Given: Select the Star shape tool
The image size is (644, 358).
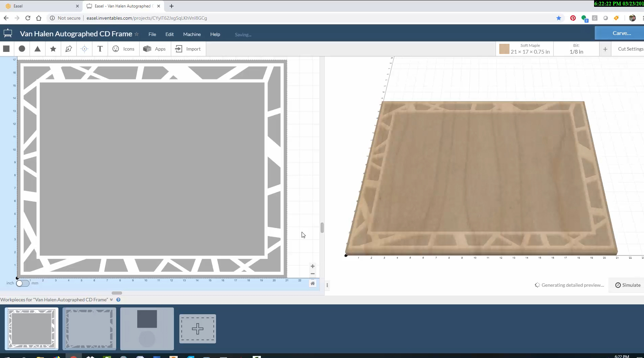Looking at the screenshot, I should pyautogui.click(x=53, y=49).
